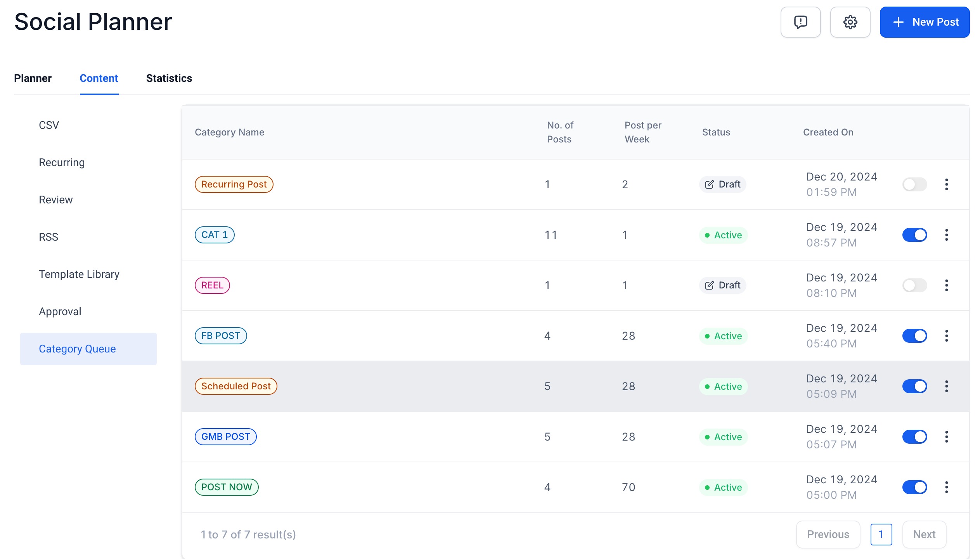Open three-dot menu for REEL row

tap(946, 285)
